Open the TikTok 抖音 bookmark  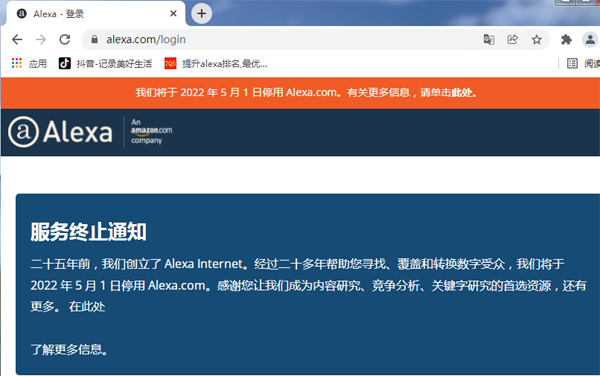(x=105, y=63)
